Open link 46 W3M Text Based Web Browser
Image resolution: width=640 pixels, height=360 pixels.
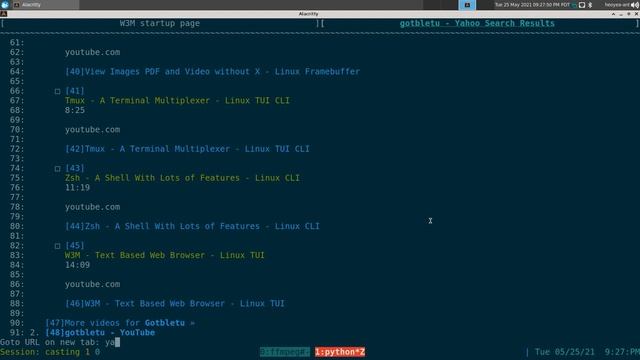point(175,304)
